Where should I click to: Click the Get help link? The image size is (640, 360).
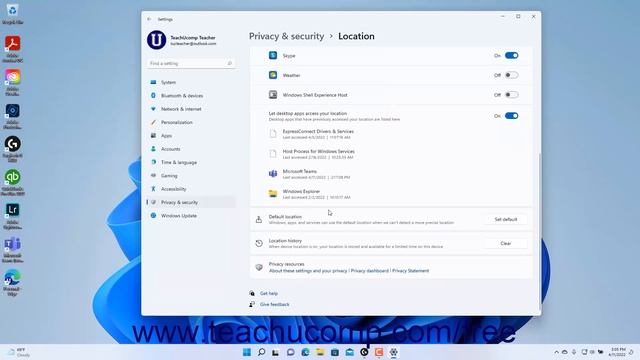tap(269, 293)
